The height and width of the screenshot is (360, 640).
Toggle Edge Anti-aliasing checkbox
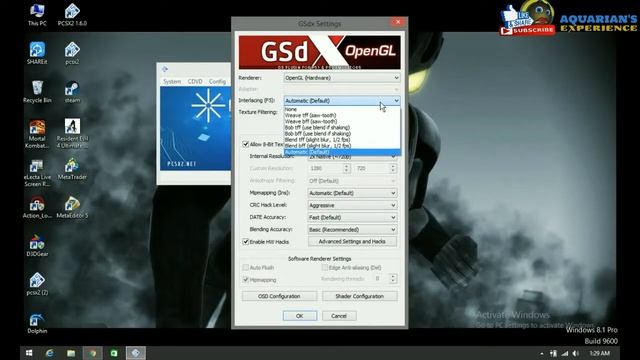[x=324, y=267]
